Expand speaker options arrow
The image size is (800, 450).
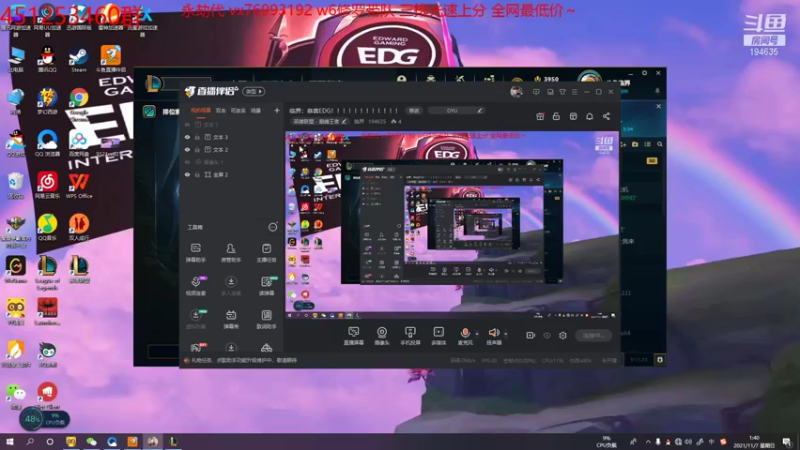coord(506,334)
